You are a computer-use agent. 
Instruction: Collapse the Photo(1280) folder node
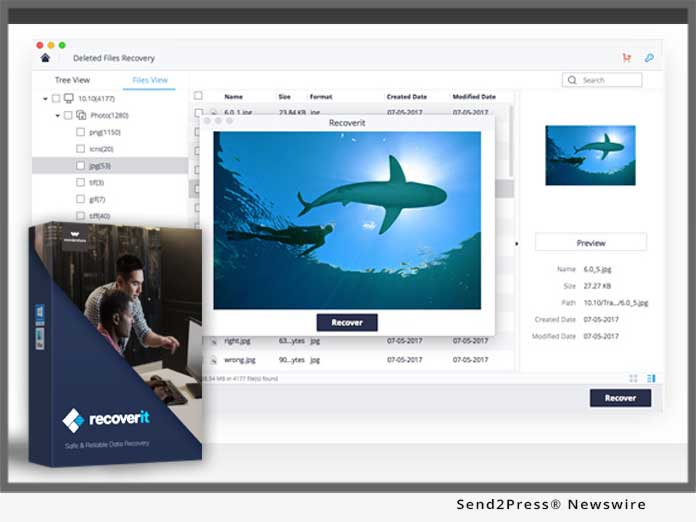coord(57,116)
